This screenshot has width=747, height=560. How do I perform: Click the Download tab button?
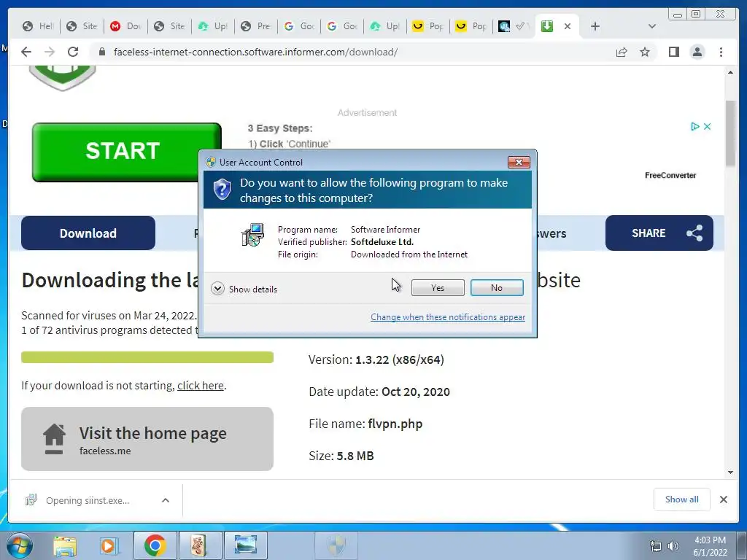(88, 233)
